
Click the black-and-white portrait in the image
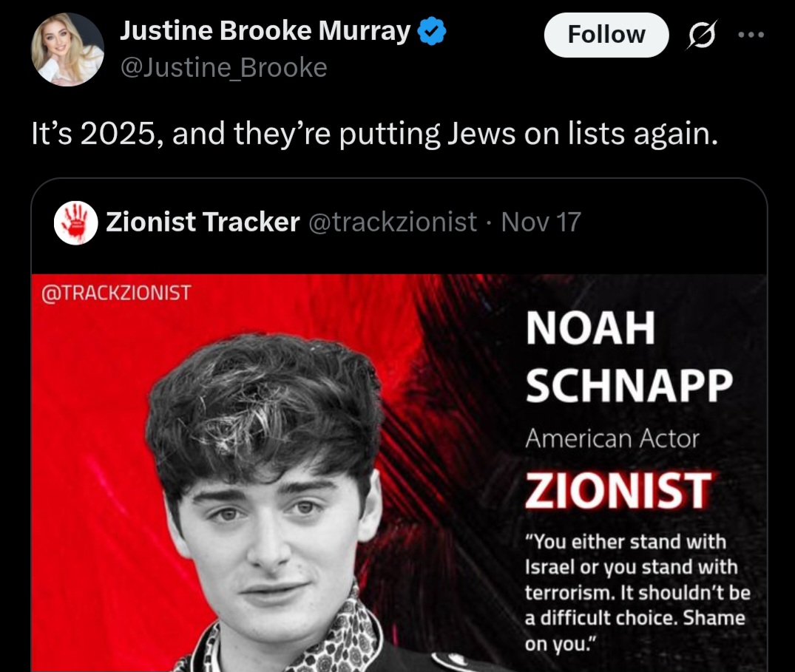[274, 503]
